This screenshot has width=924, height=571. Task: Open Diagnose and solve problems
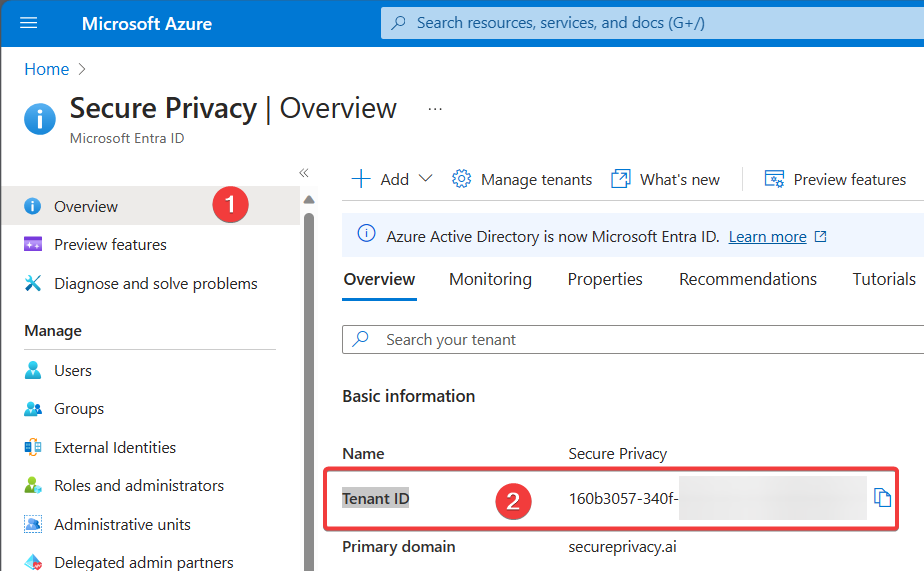156,283
